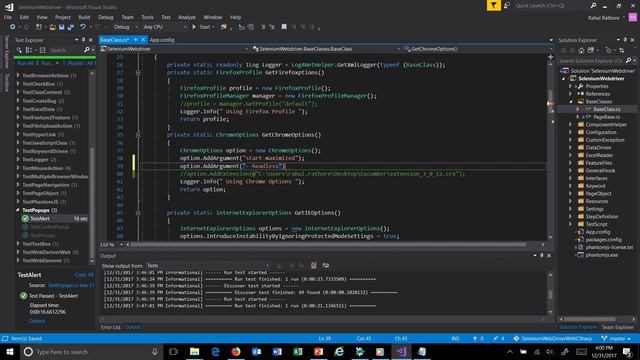
Task: Click the user account avatar
Action: coord(632,18)
